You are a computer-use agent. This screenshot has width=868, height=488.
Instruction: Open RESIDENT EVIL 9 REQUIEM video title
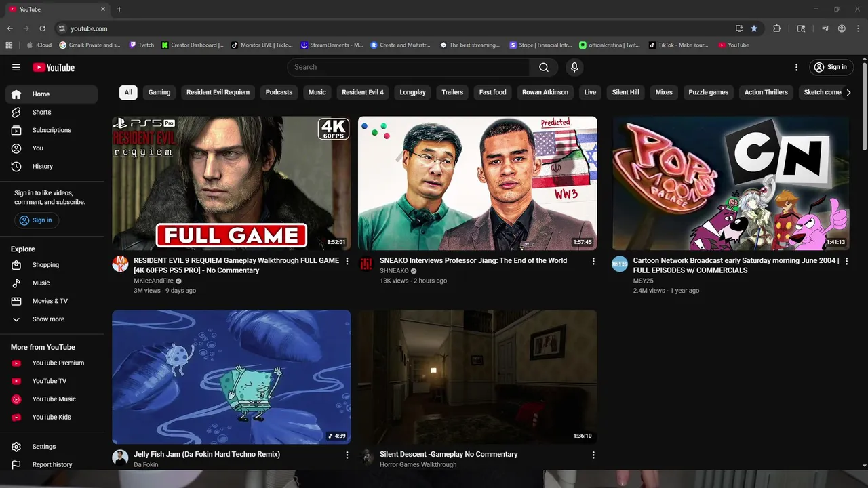click(236, 266)
